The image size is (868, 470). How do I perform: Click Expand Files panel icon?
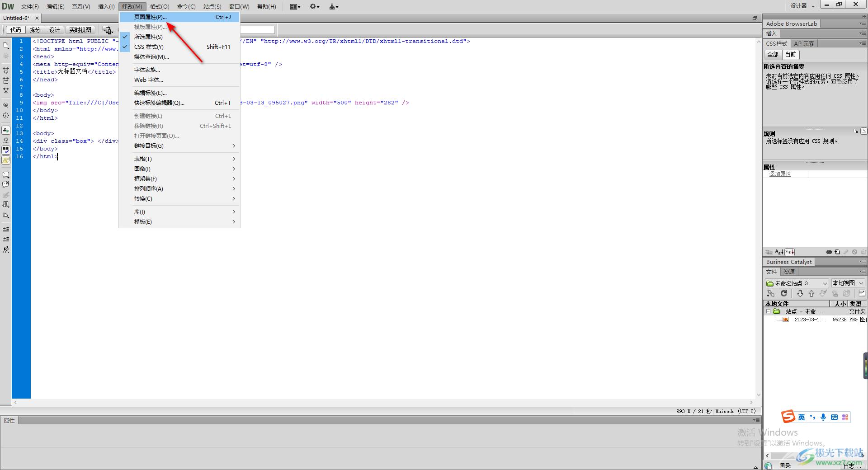coord(862,293)
